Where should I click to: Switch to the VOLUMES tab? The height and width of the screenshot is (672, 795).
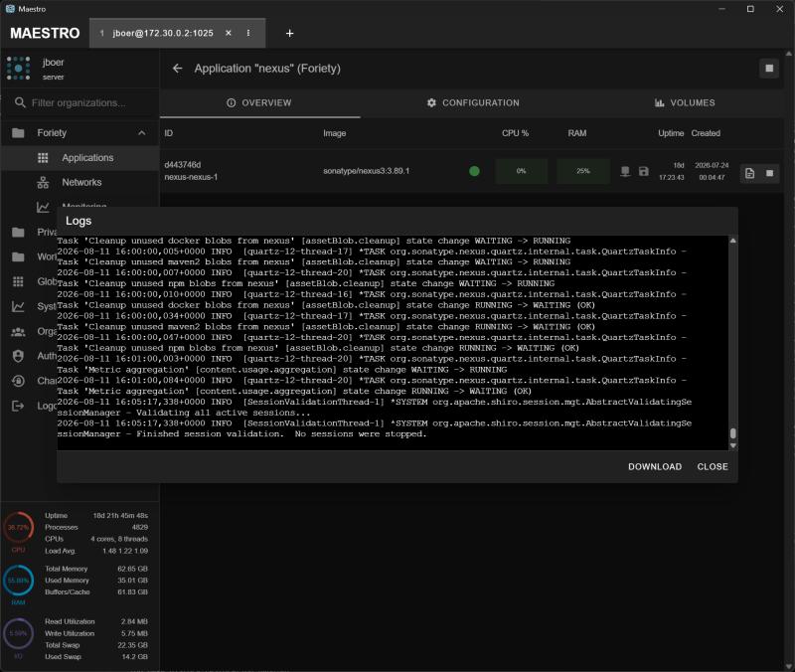685,103
